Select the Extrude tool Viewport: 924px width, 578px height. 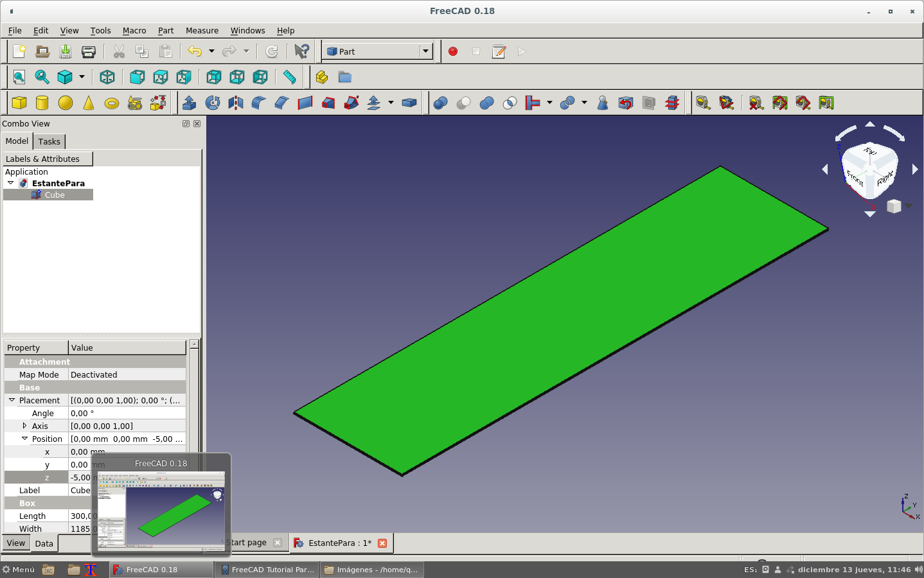click(x=190, y=103)
